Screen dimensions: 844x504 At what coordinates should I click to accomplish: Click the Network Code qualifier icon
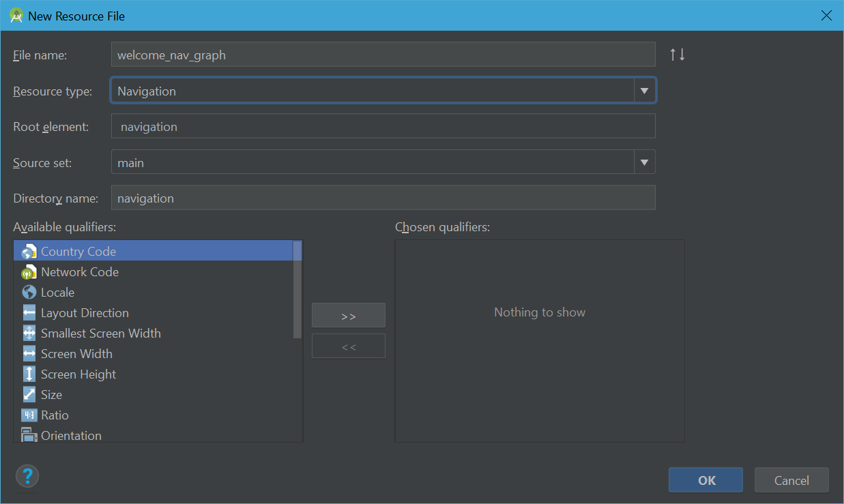pyautogui.click(x=29, y=272)
